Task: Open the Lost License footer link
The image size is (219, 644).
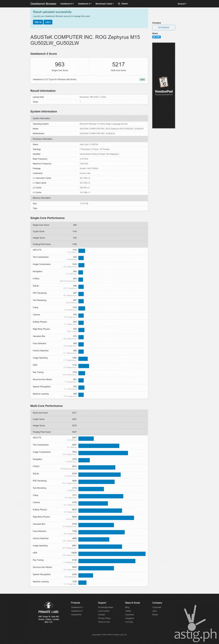Action: point(104,611)
